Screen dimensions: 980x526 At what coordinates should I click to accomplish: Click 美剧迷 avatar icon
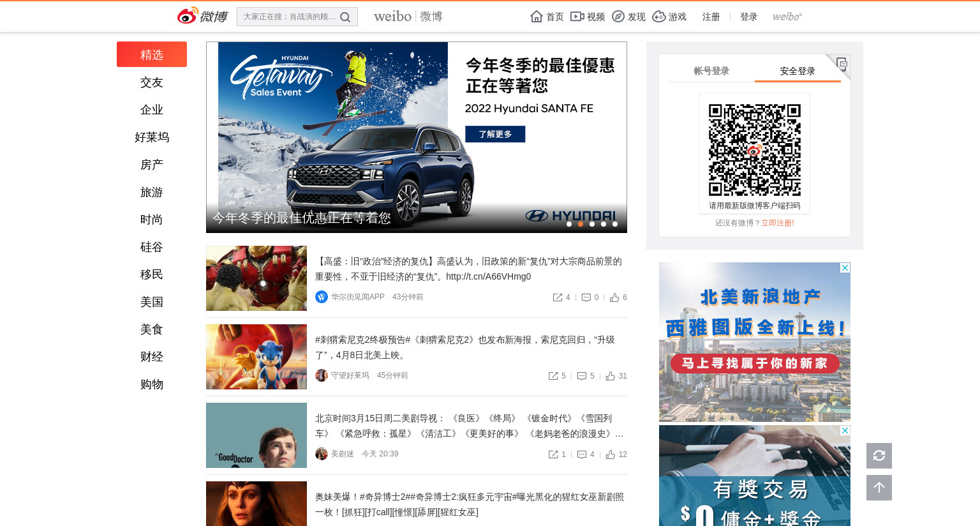click(x=322, y=454)
